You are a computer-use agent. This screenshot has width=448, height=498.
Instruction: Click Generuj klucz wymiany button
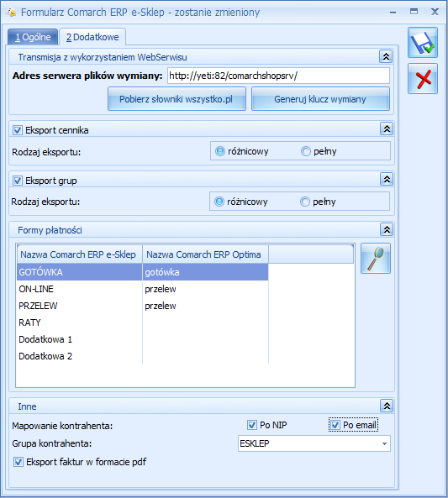(320, 99)
